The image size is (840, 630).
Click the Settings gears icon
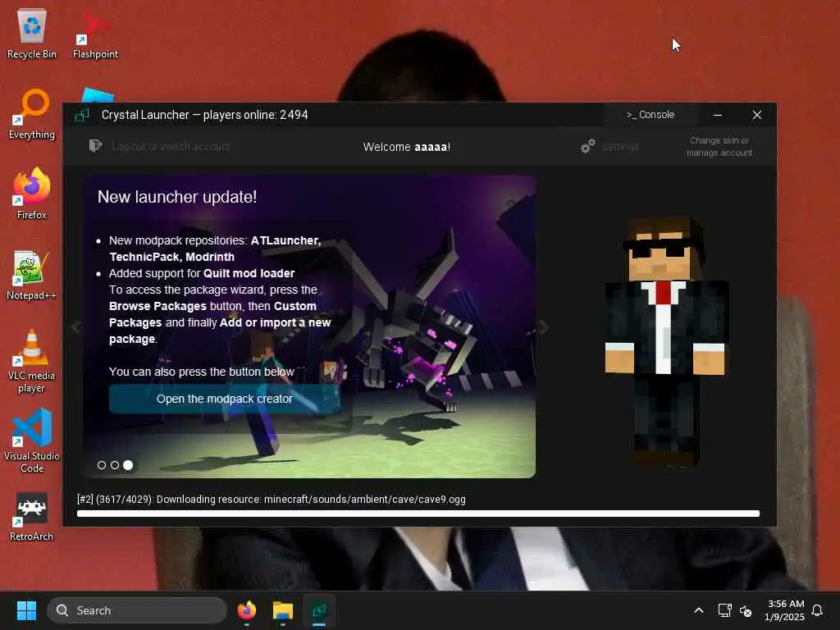click(x=587, y=146)
